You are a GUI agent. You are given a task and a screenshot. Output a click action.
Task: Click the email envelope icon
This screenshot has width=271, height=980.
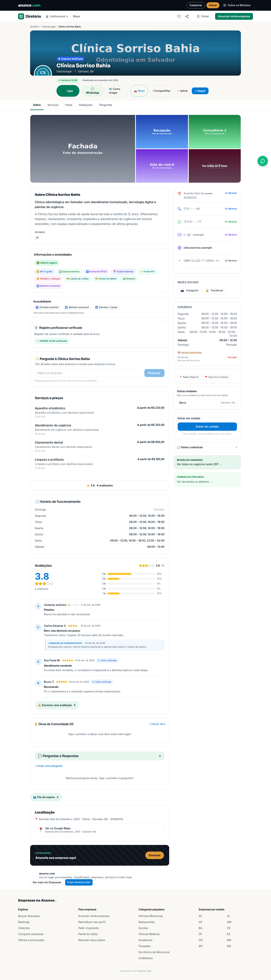180,235
